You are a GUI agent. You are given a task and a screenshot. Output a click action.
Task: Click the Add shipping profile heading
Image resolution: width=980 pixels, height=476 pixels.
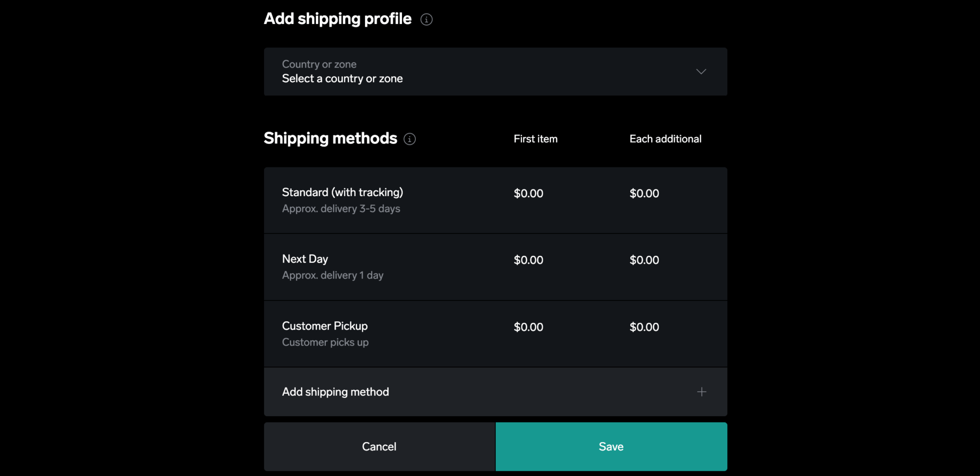coord(337,18)
